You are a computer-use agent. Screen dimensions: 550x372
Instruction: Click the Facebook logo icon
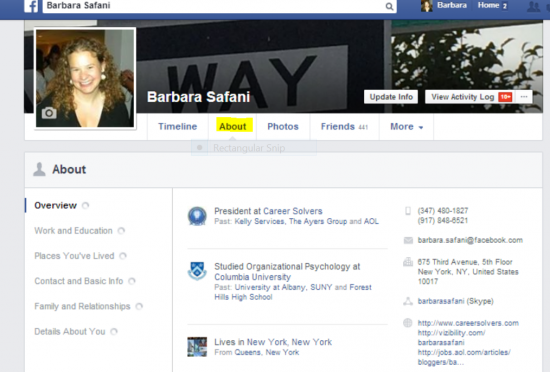click(x=32, y=6)
